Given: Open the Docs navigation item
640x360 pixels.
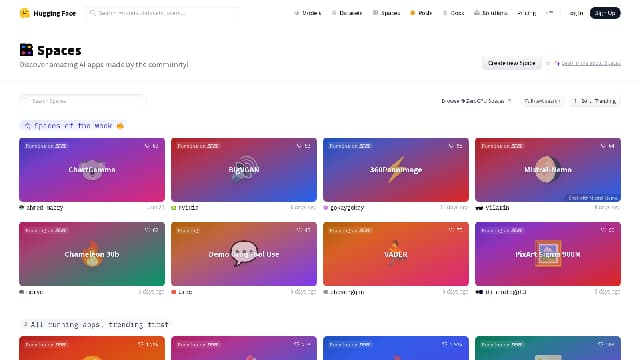Looking at the screenshot, I should (x=453, y=13).
